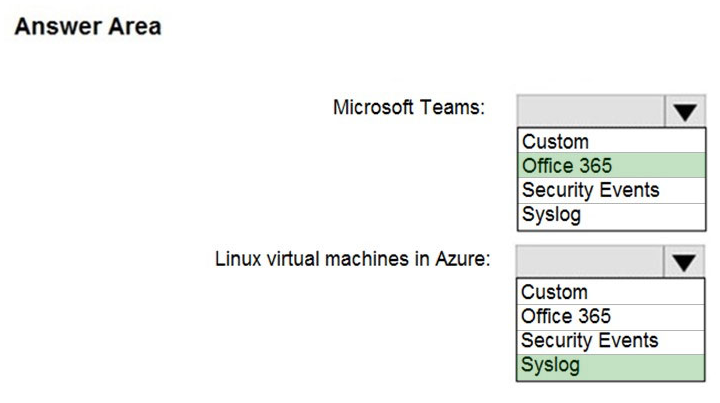Click the empty Linux virtual machines selection box
This screenshot has width=720, height=403.
coord(590,261)
